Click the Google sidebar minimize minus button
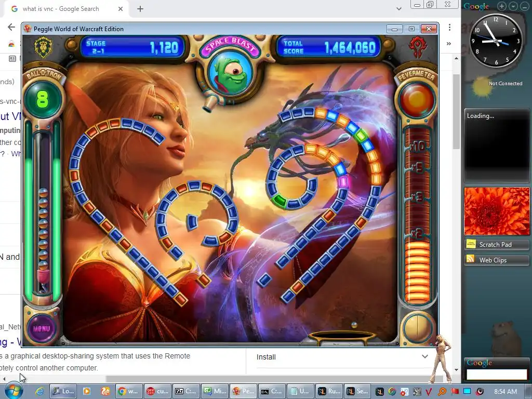This screenshot has height=399, width=532. 525,6
